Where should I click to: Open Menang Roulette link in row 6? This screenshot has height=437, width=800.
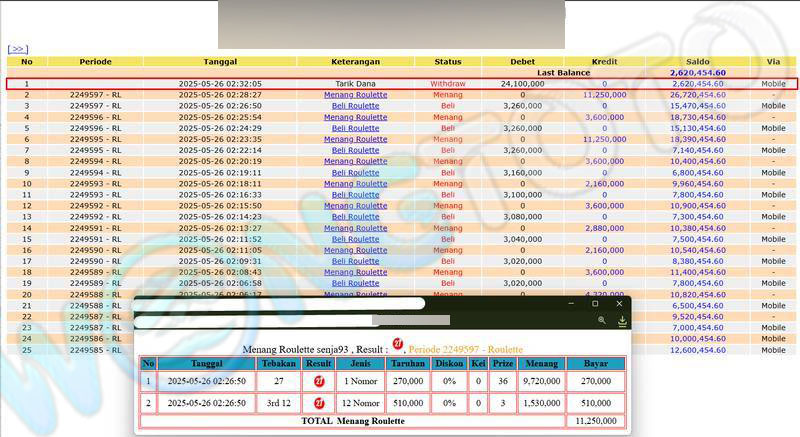[x=355, y=139]
